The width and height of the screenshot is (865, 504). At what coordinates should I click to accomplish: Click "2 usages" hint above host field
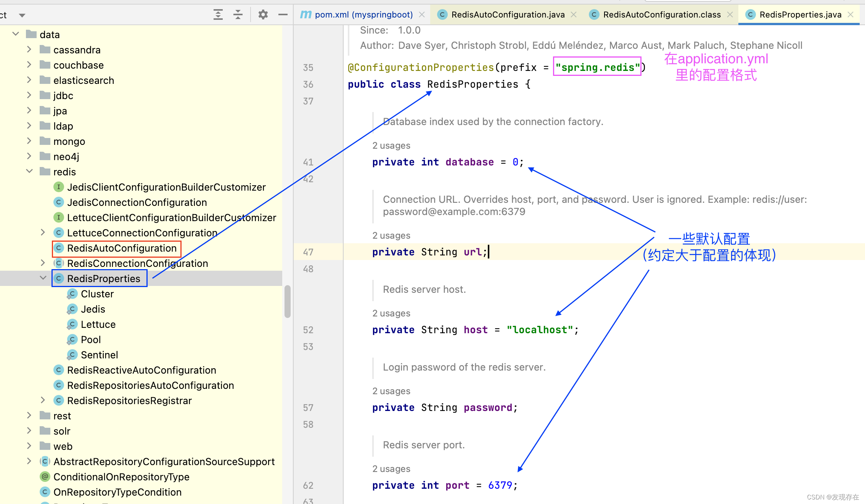[391, 313]
